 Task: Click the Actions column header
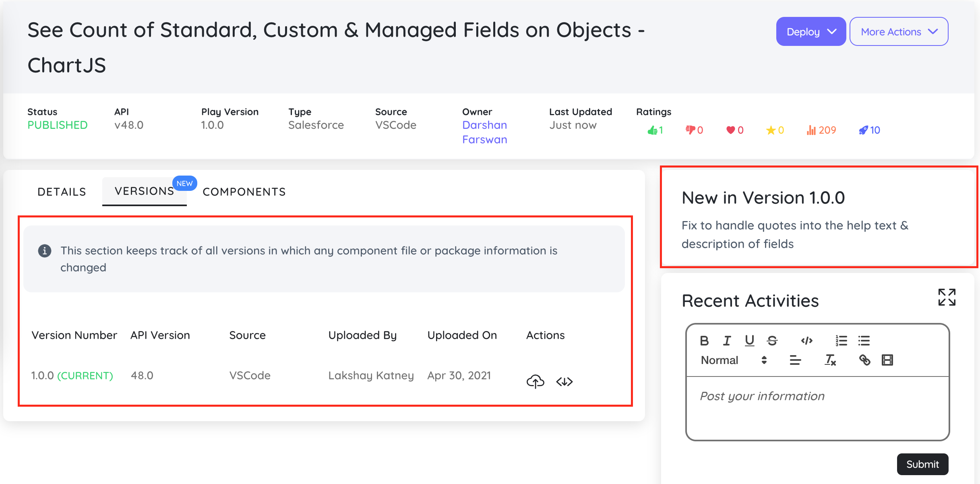(545, 335)
